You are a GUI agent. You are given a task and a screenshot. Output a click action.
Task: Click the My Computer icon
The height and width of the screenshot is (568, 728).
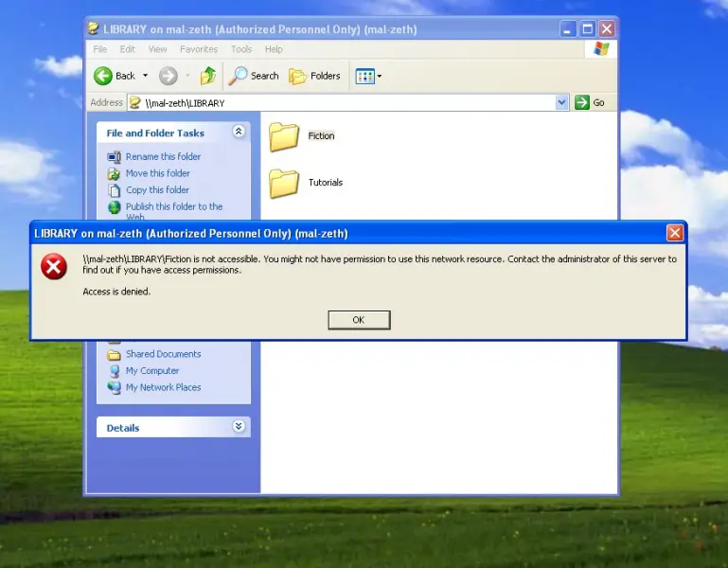(x=115, y=370)
